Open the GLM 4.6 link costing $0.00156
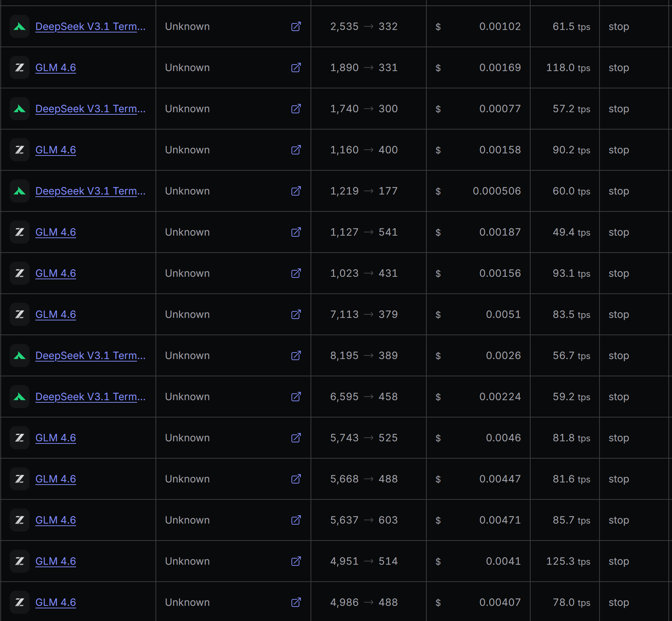 click(56, 274)
